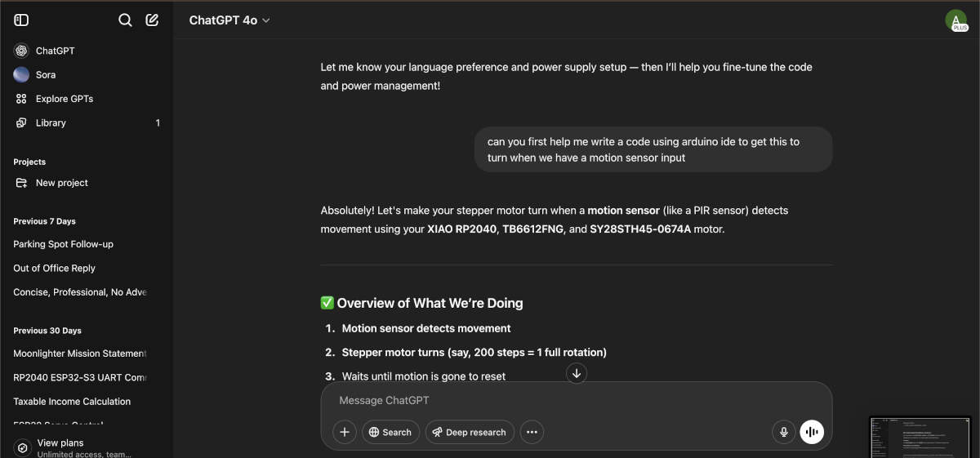Start voice mode with the waveform button
980x458 pixels.
pyautogui.click(x=812, y=432)
